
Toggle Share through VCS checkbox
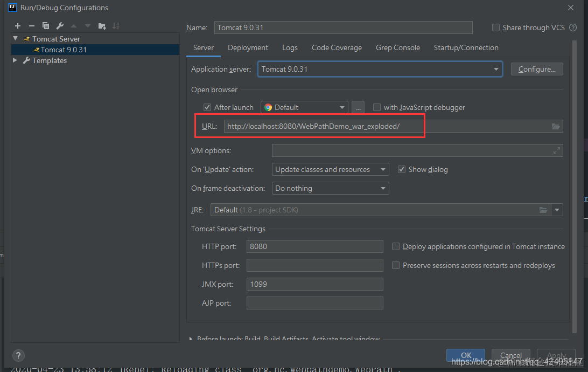[496, 27]
